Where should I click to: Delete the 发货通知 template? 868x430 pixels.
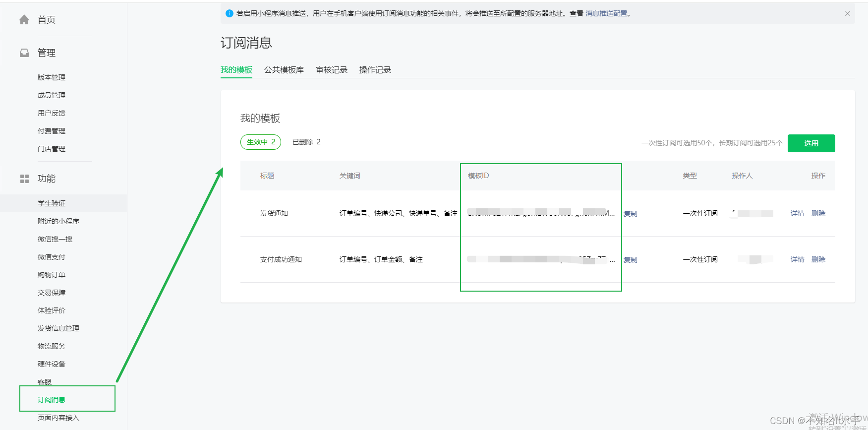818,213
